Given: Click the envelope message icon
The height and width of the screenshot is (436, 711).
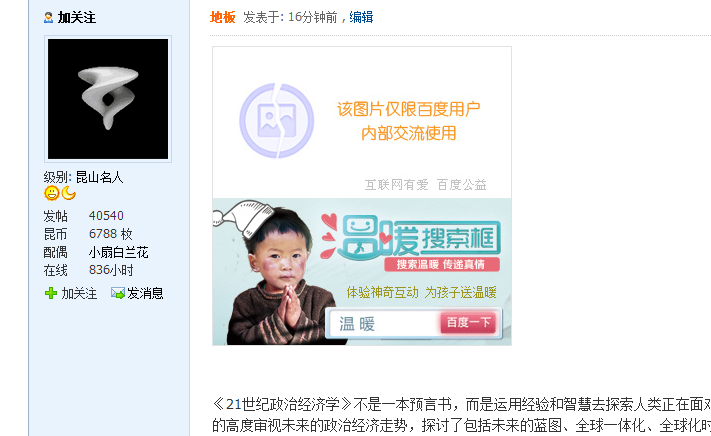Looking at the screenshot, I should 117,293.
